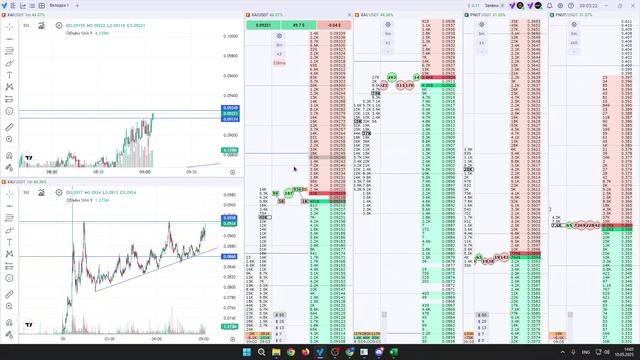The height and width of the screenshot is (360, 640).
Task: Toggle magnet mode in top chart toolbar
Action: click(x=9, y=156)
